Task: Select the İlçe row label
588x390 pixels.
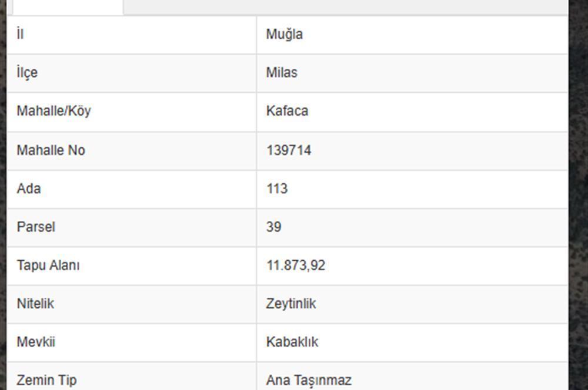Action: [27, 73]
